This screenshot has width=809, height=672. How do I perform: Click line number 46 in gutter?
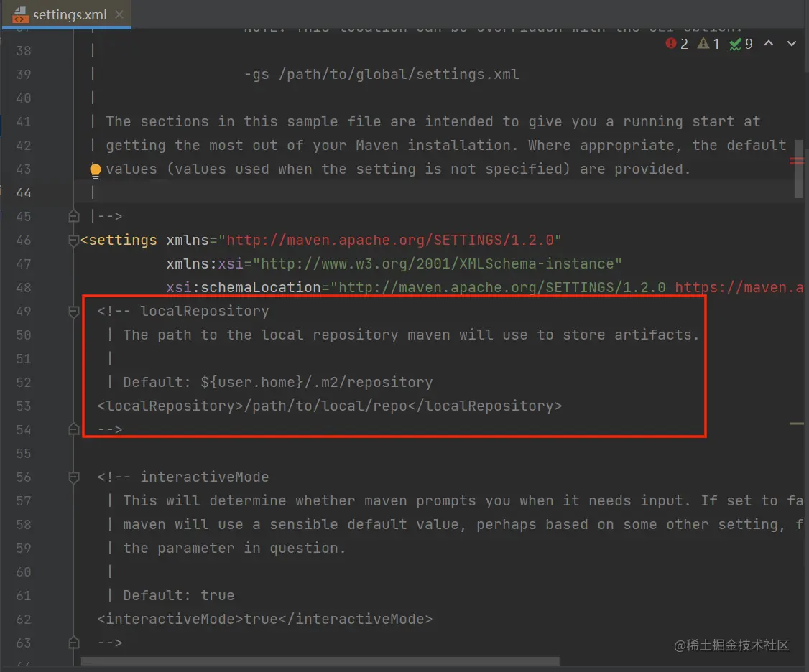(23, 241)
